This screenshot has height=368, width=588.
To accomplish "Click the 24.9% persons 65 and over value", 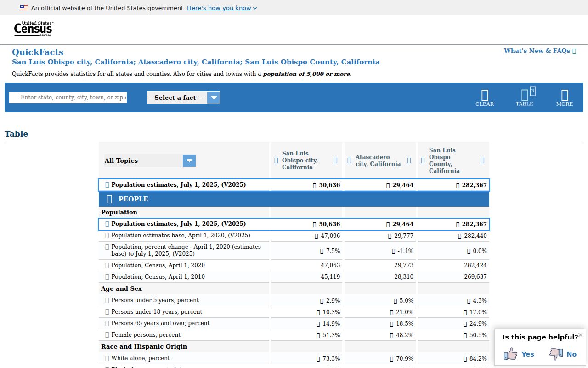I will click(x=478, y=323).
